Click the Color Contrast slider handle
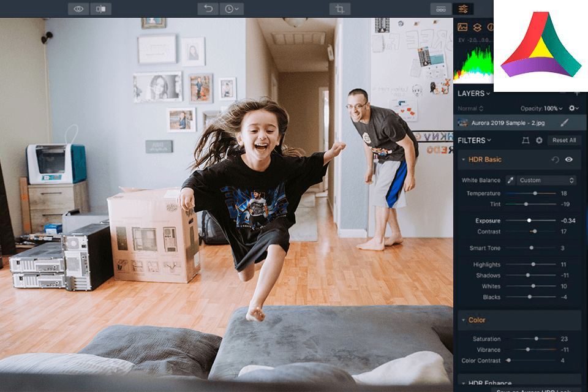588x392 pixels. tap(508, 361)
